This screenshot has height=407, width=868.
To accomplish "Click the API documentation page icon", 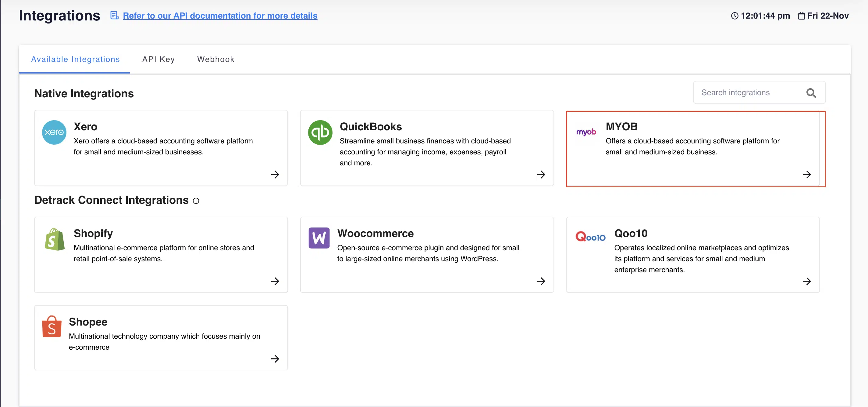I will [114, 16].
